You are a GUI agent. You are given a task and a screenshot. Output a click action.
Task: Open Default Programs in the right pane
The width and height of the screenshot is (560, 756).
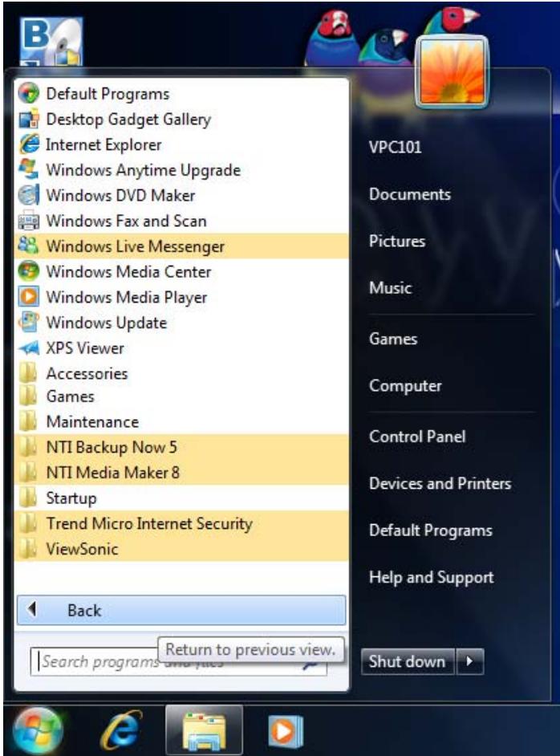(x=431, y=530)
